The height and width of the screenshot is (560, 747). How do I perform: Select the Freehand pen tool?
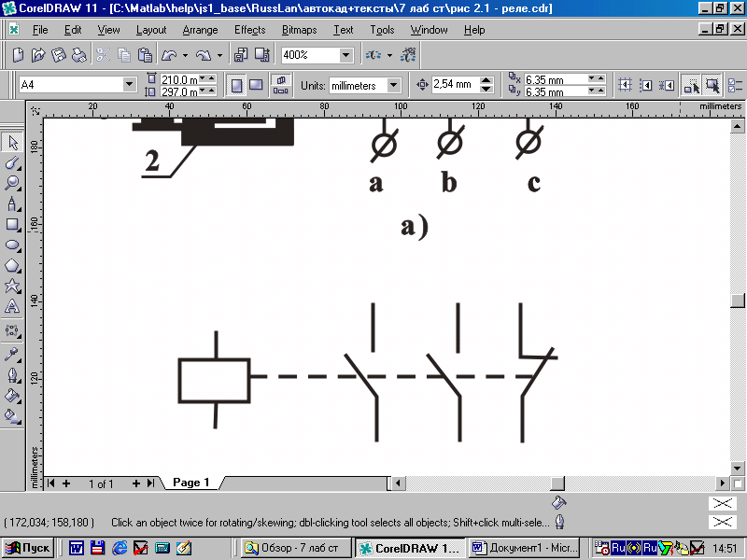point(13,204)
